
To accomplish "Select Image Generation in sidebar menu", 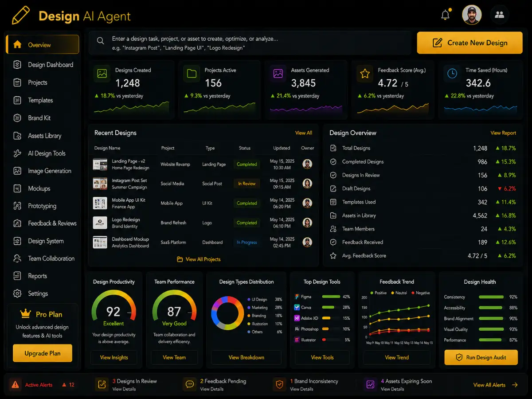I will [42, 171].
